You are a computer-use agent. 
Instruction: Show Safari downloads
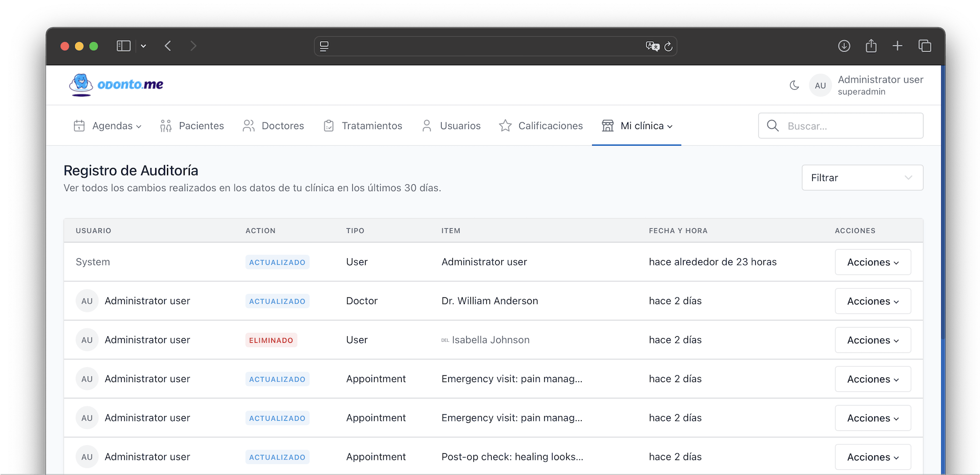coord(844,46)
